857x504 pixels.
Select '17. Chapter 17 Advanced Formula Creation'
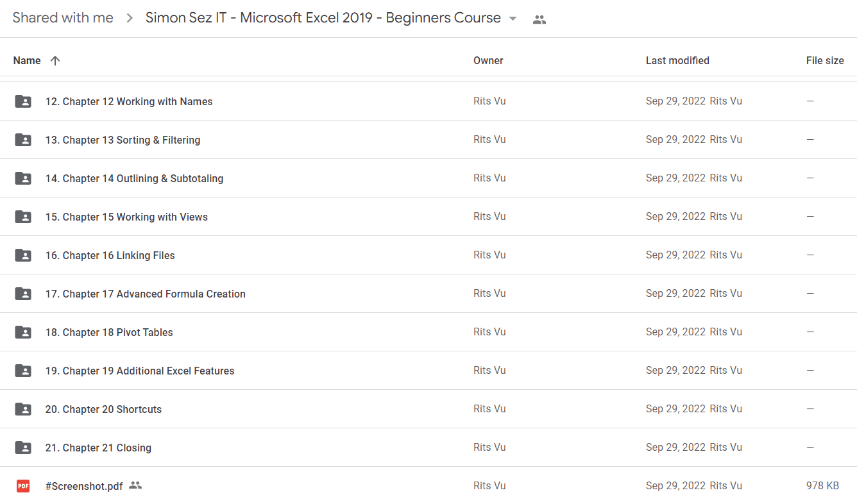(145, 294)
